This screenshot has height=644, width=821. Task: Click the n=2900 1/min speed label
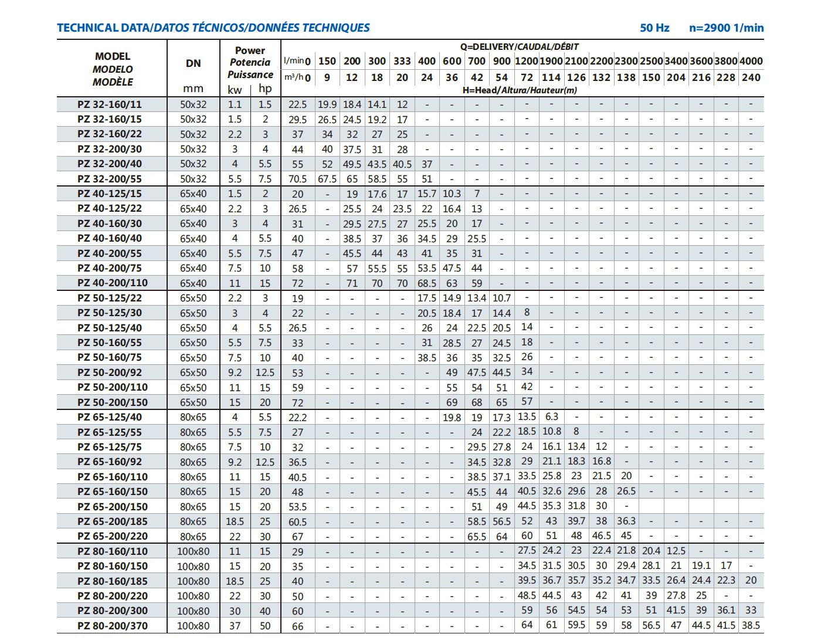coord(726,28)
